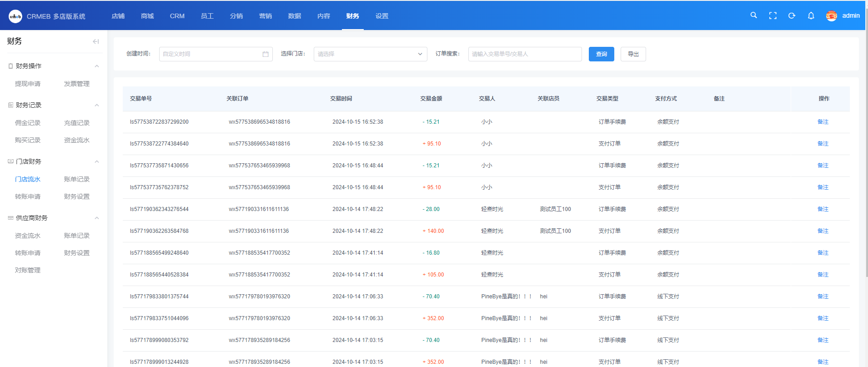Click 备注 link in first table row

click(x=823, y=122)
